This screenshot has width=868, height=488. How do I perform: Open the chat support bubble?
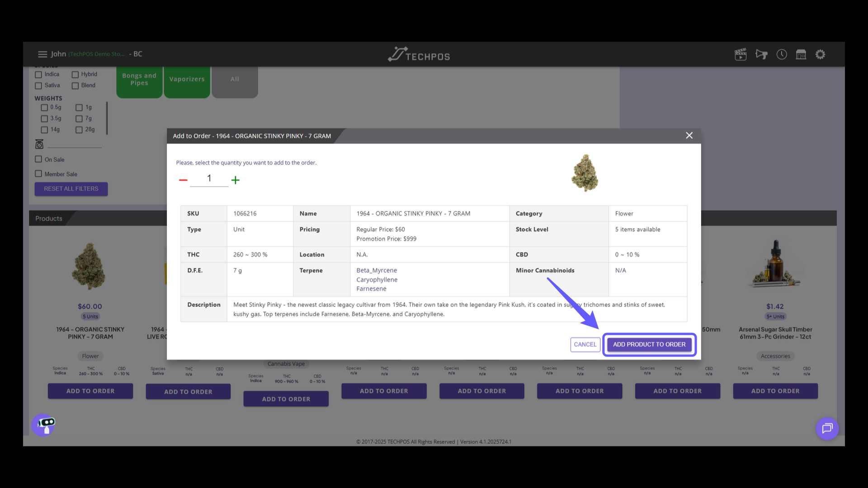(827, 428)
